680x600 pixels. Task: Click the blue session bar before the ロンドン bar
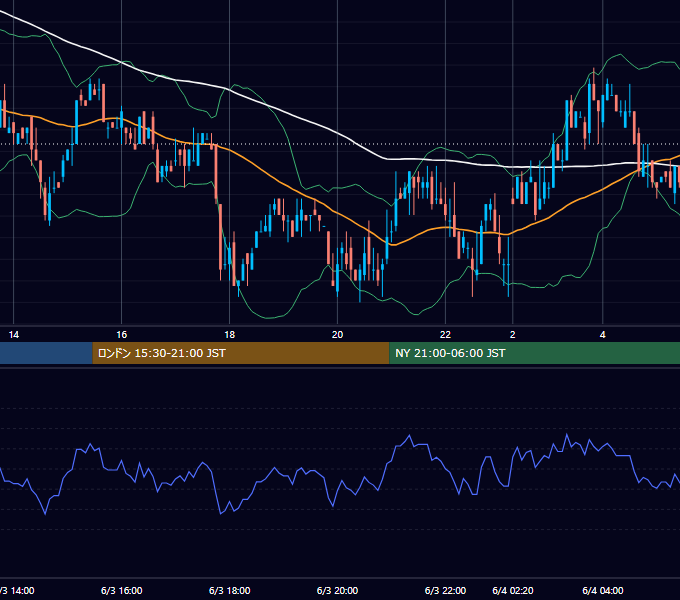(x=46, y=353)
